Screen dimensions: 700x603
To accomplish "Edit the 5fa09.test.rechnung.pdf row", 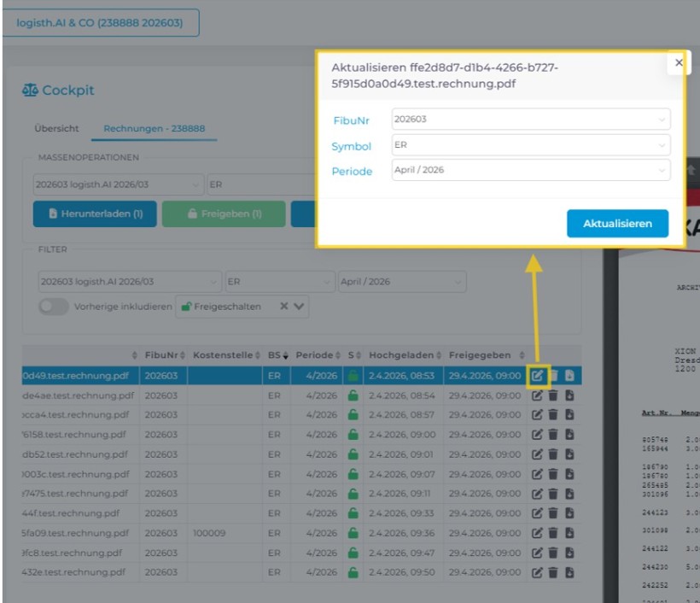I will pos(537,533).
